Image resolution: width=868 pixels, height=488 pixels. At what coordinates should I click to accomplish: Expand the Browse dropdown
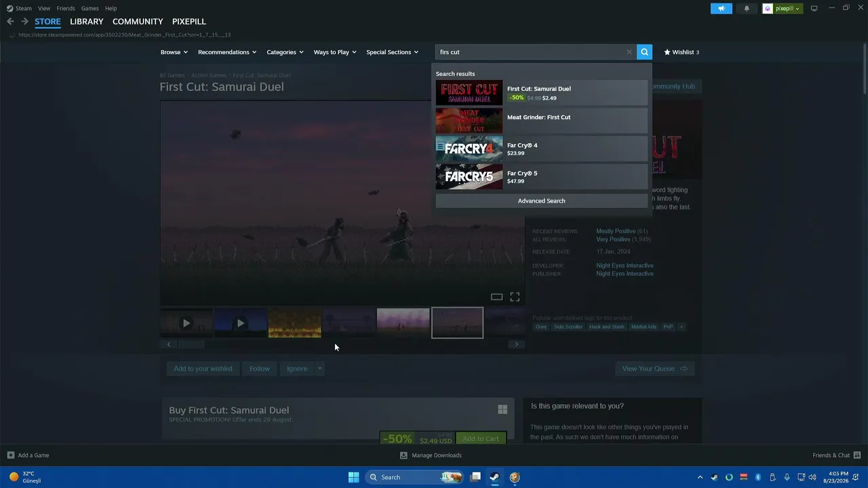tap(174, 52)
